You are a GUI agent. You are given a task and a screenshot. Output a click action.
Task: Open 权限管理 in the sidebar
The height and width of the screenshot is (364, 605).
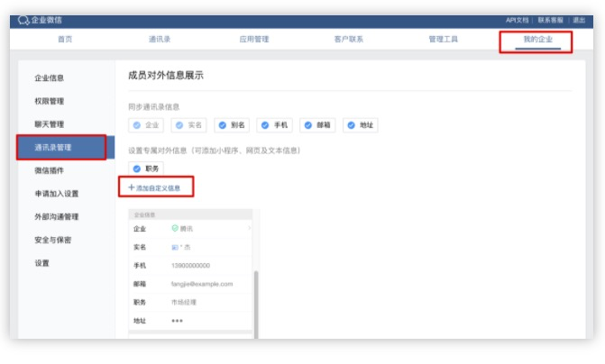(49, 101)
